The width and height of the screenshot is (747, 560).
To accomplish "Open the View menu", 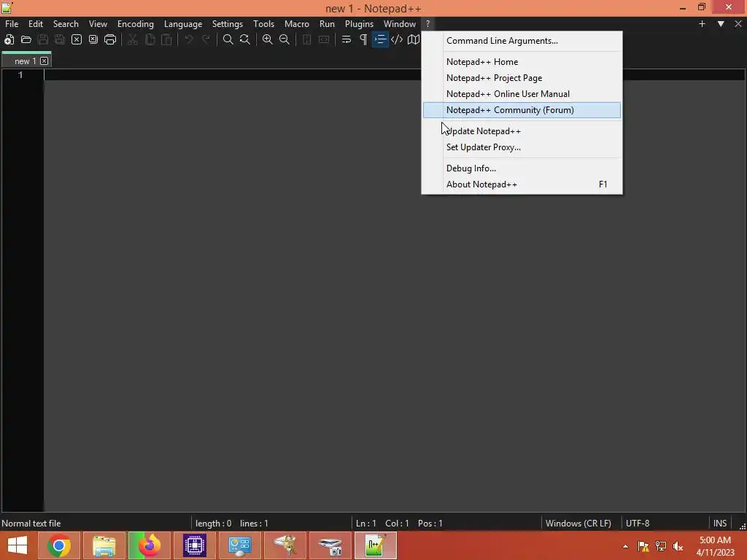I will tap(98, 24).
